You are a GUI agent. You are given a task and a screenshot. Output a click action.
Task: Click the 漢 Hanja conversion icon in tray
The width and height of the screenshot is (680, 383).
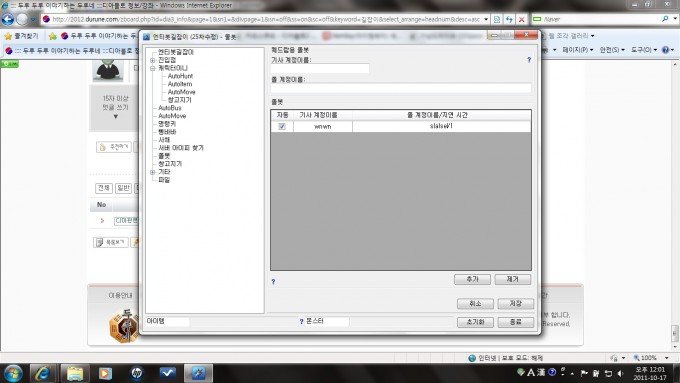tap(541, 373)
